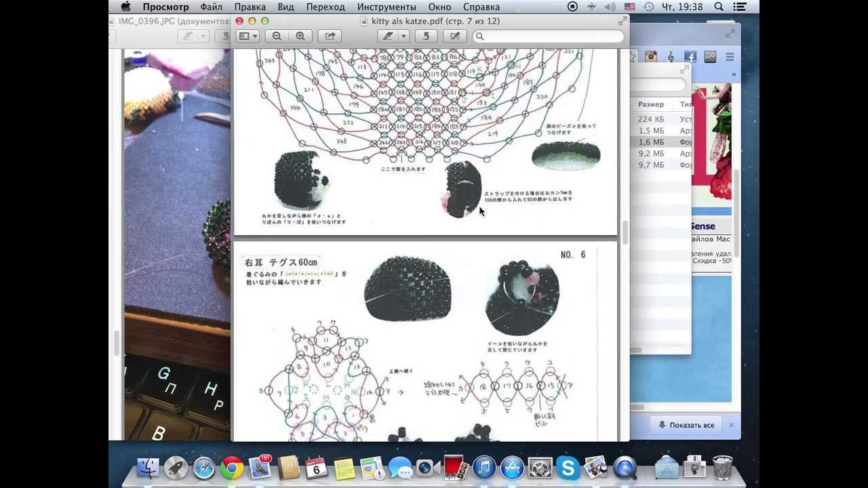Screen dimensions: 868x488
Task: Open Time Machine menu bar icon
Action: tap(649, 7)
